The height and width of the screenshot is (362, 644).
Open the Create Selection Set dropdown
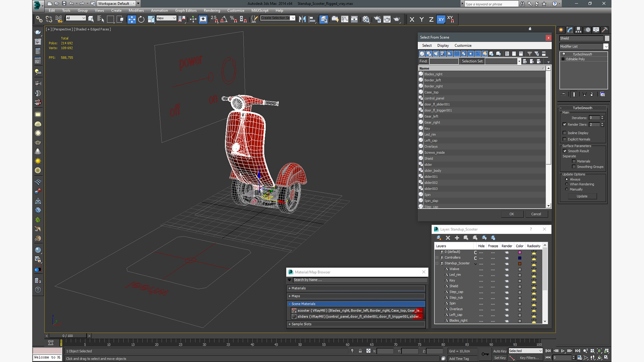pyautogui.click(x=278, y=18)
